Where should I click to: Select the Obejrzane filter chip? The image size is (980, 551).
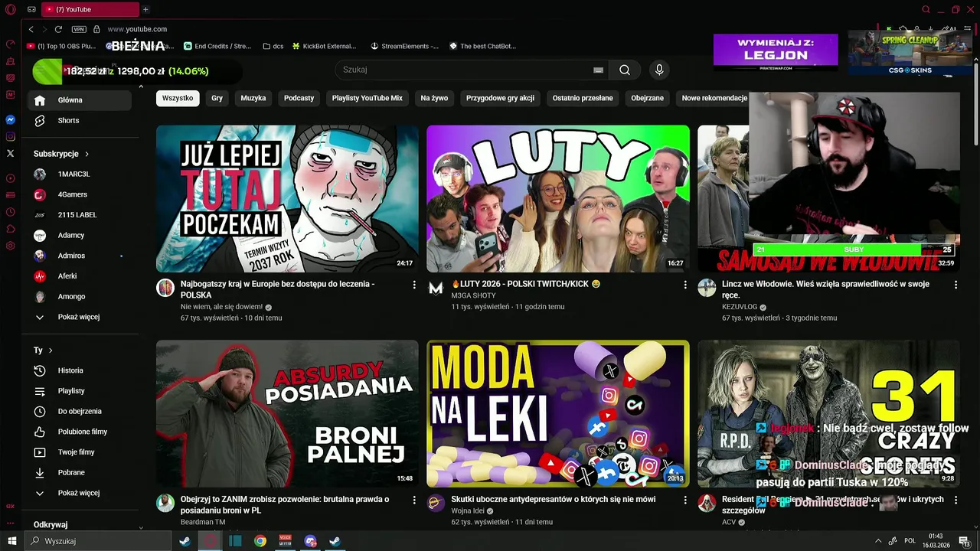(647, 98)
